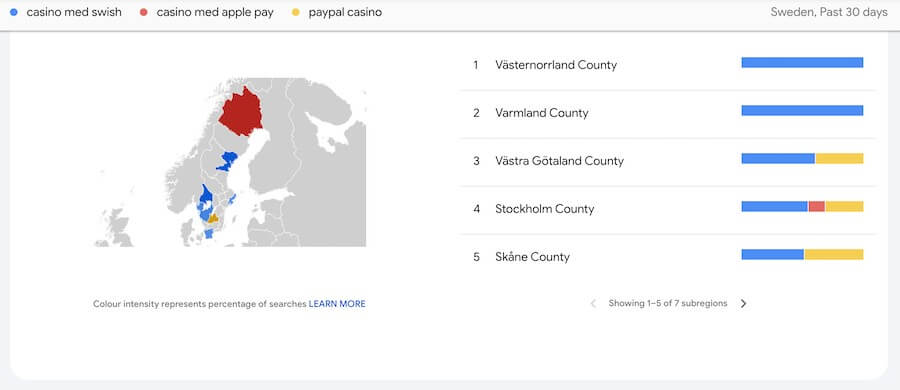Click the red casino med apple pay dot

pos(144,12)
